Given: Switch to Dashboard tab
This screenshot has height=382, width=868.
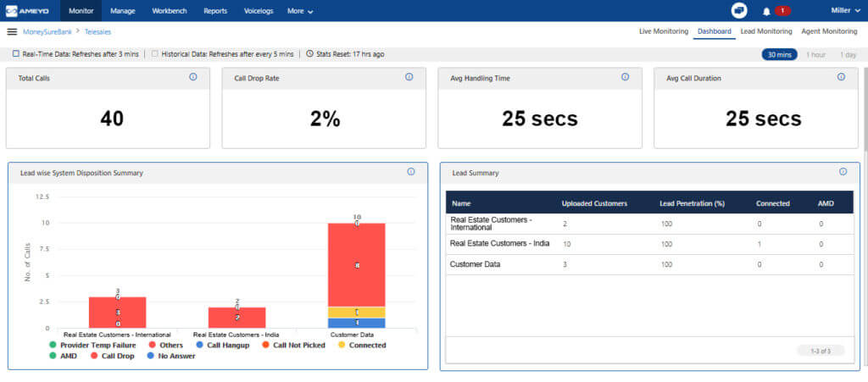Looking at the screenshot, I should coord(714,31).
